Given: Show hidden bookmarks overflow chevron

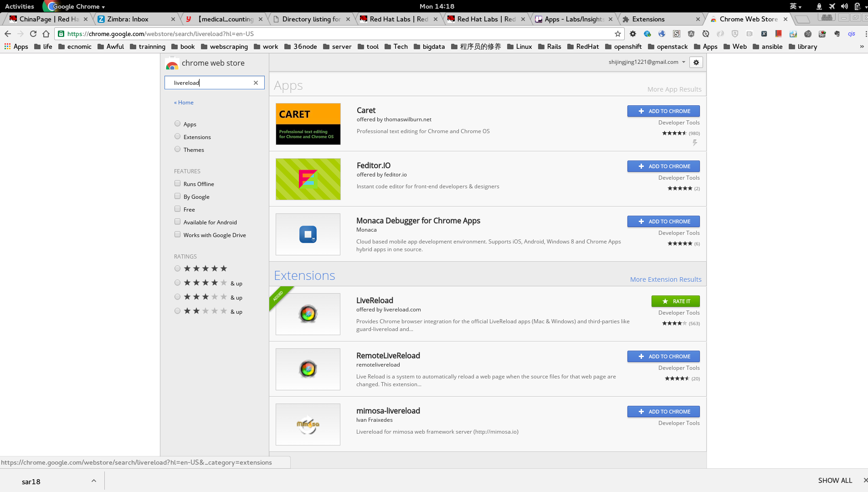Looking at the screenshot, I should point(862,47).
